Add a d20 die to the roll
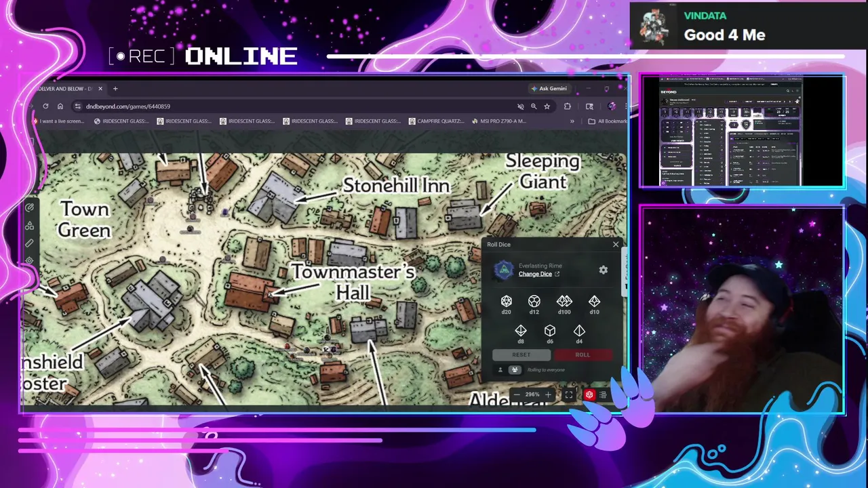 [x=506, y=304]
